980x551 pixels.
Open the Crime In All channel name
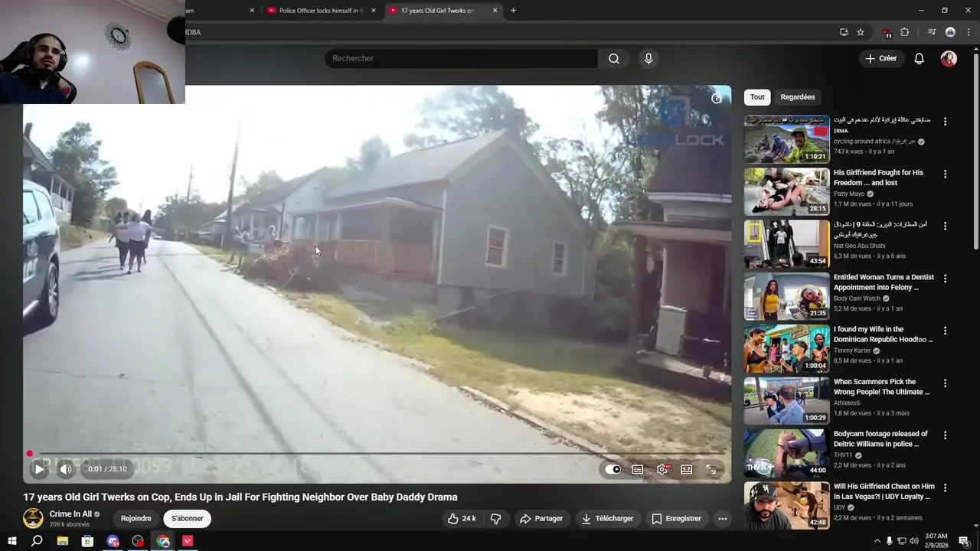[x=70, y=514]
